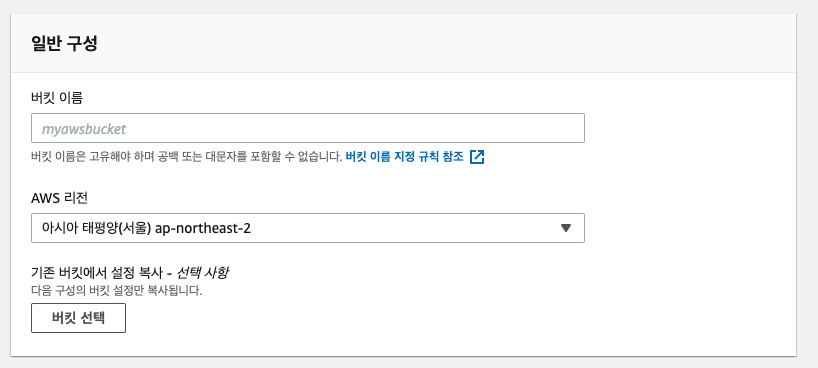Click the external link icon beside 버킷 이름 지정 규칙 참조

[477, 157]
